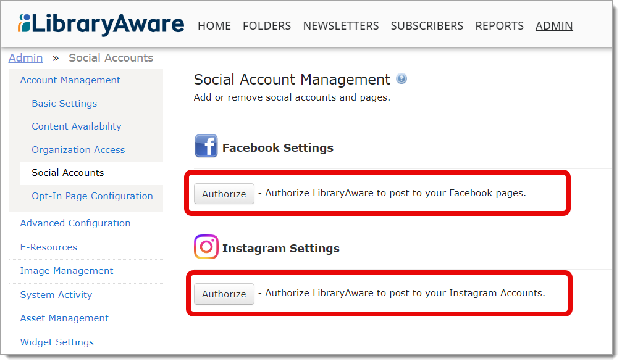Open Basic Settings
Image resolution: width=622 pixels, height=364 pixels.
[x=64, y=104]
